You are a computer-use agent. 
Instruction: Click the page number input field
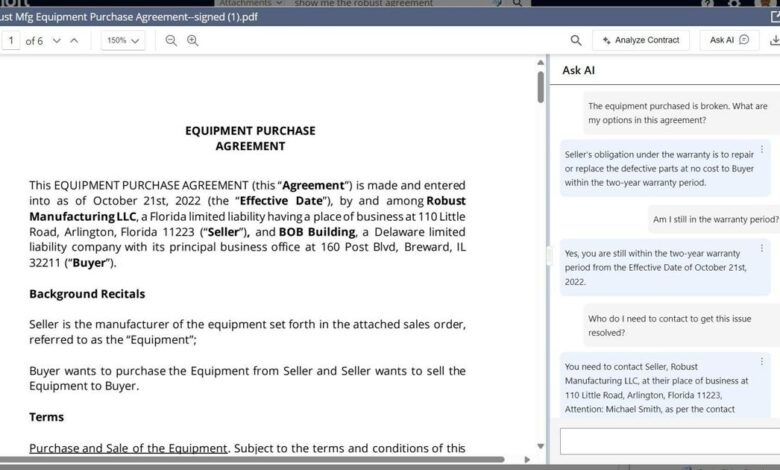tap(10, 40)
